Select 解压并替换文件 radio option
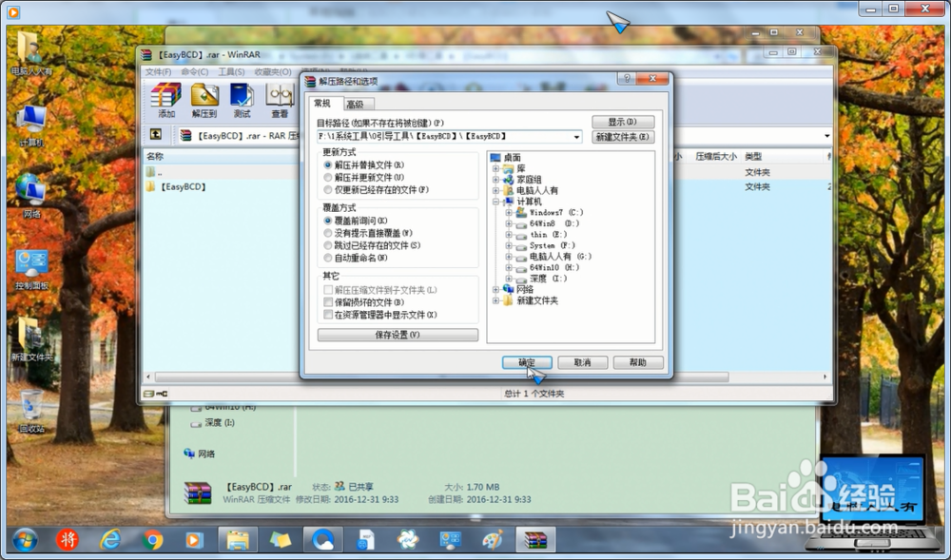Screen dimensions: 951x560 pyautogui.click(x=328, y=164)
